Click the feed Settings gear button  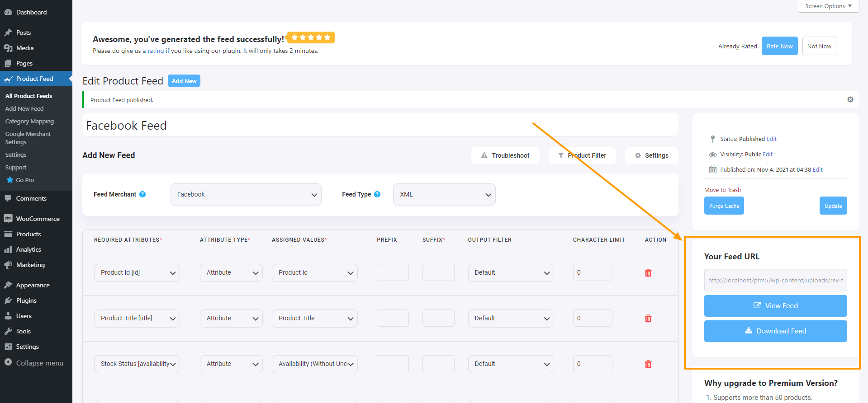click(x=652, y=155)
